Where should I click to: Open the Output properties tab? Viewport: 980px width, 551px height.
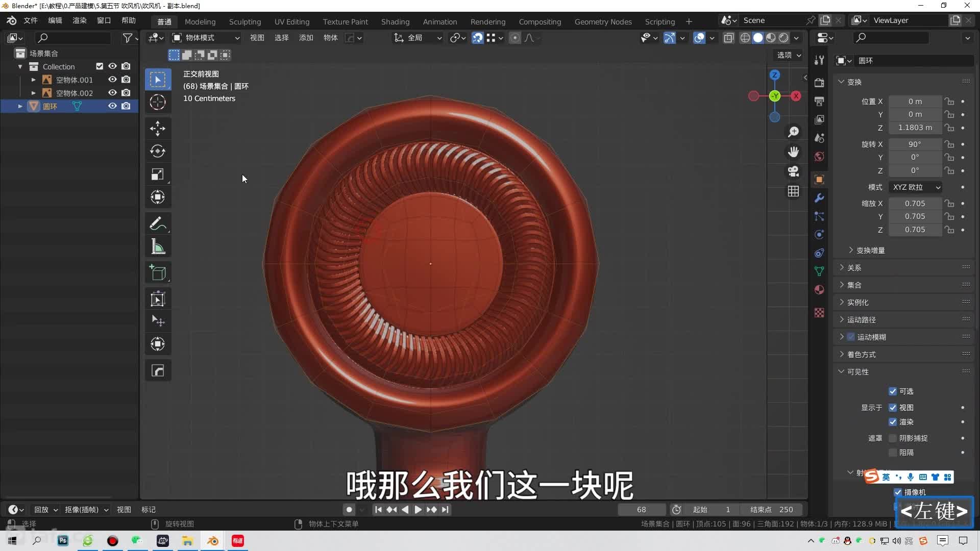[x=819, y=101]
